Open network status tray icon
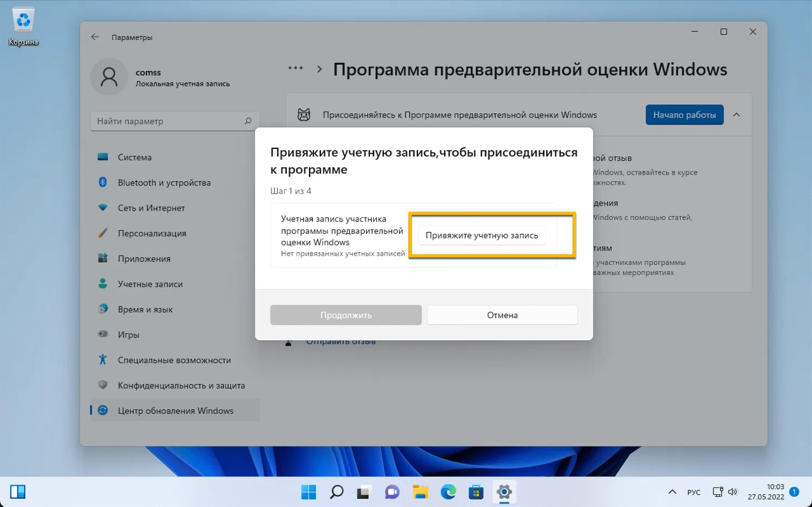 pyautogui.click(x=718, y=492)
